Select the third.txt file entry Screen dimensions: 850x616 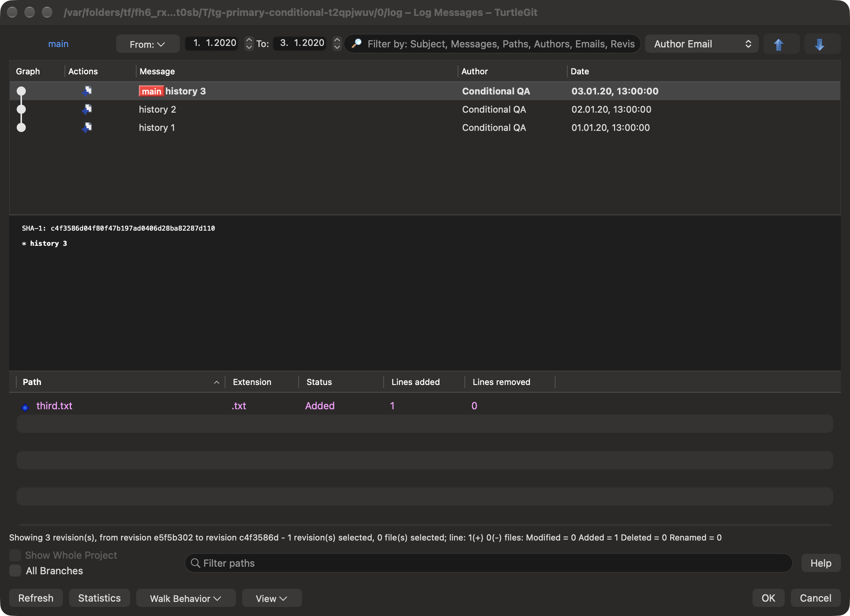(425, 406)
